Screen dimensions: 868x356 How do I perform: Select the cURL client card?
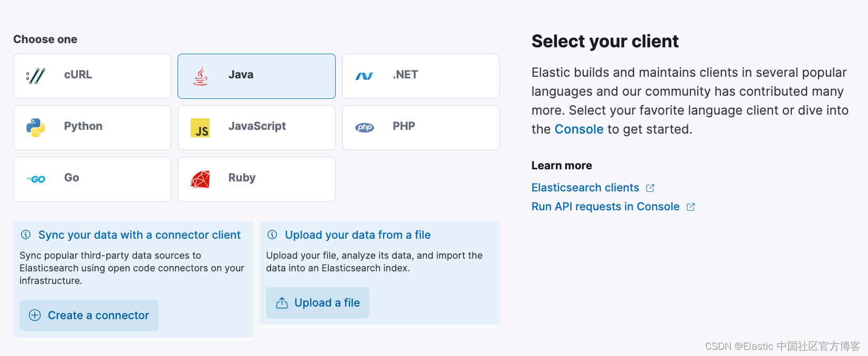tap(92, 76)
